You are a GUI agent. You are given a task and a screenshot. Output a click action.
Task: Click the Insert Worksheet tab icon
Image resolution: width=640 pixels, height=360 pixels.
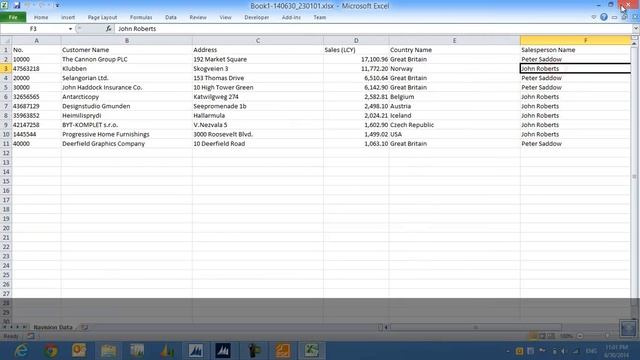coord(84,327)
